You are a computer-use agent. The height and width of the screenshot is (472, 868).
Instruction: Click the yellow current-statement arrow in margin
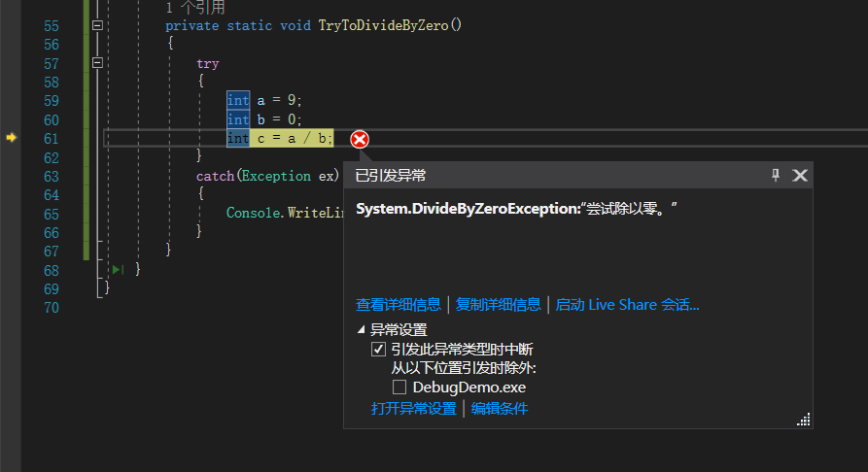tap(12, 138)
